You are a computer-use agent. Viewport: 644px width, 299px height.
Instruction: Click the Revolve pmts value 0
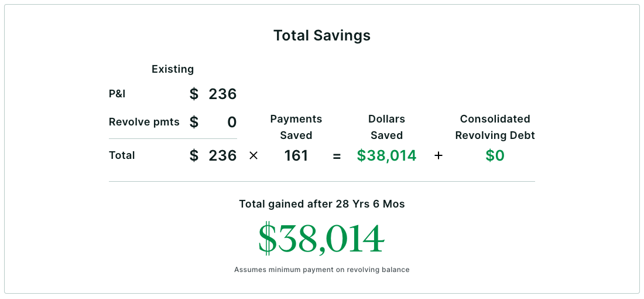pyautogui.click(x=232, y=122)
